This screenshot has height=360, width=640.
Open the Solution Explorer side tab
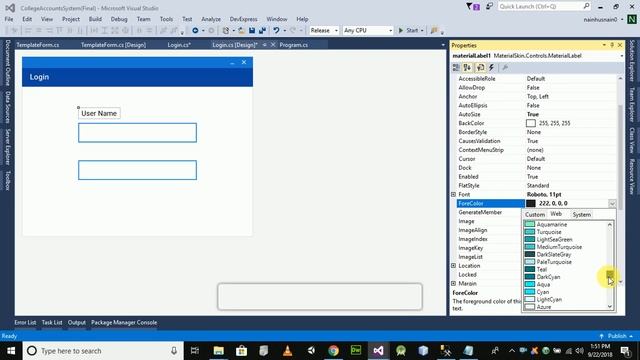[632, 60]
